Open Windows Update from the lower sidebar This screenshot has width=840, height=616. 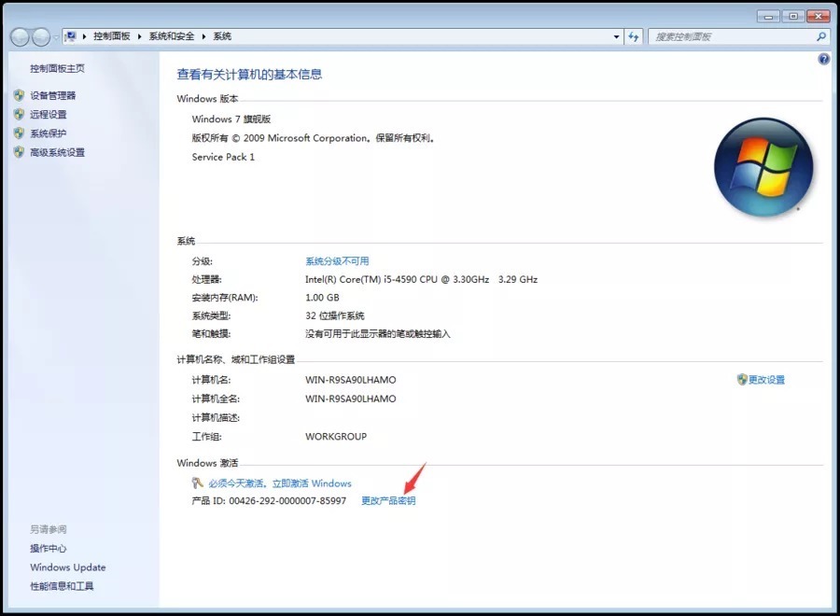pyautogui.click(x=67, y=567)
